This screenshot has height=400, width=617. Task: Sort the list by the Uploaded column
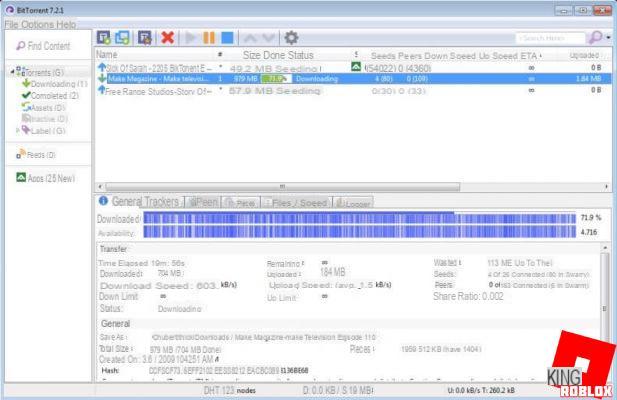pos(584,55)
